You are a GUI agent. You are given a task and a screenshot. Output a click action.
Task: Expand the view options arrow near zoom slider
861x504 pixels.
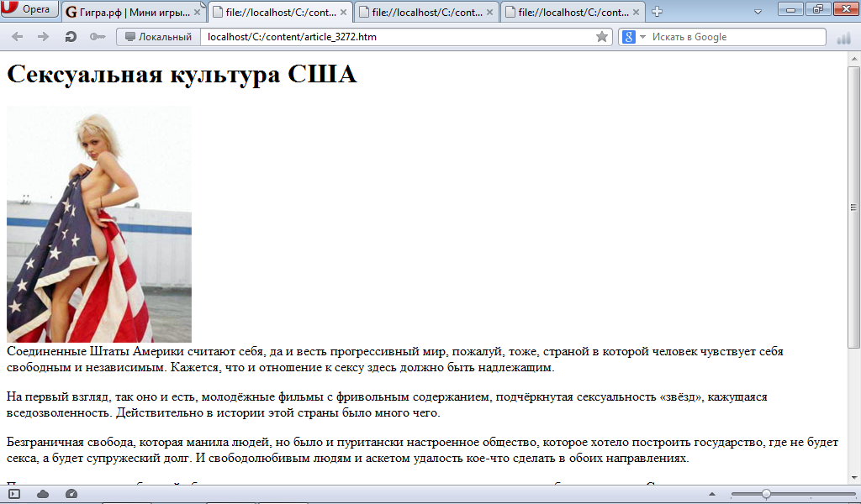point(712,494)
